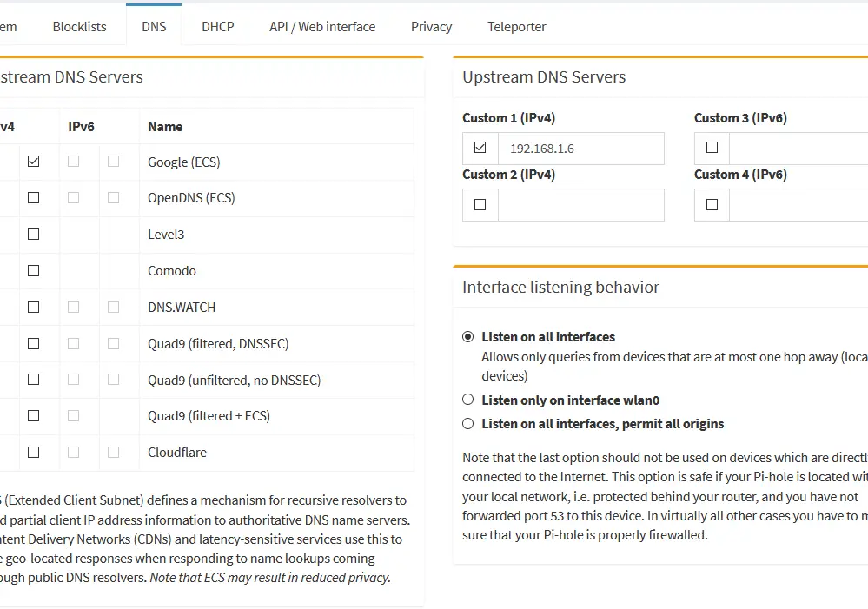Click the Name column header
Screen dimensions: 868x609
[x=165, y=127]
